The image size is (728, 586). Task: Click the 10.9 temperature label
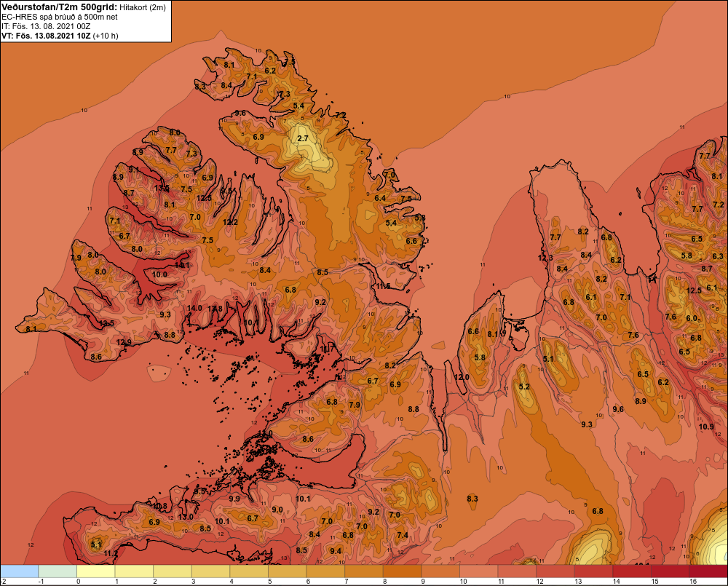(x=706, y=427)
